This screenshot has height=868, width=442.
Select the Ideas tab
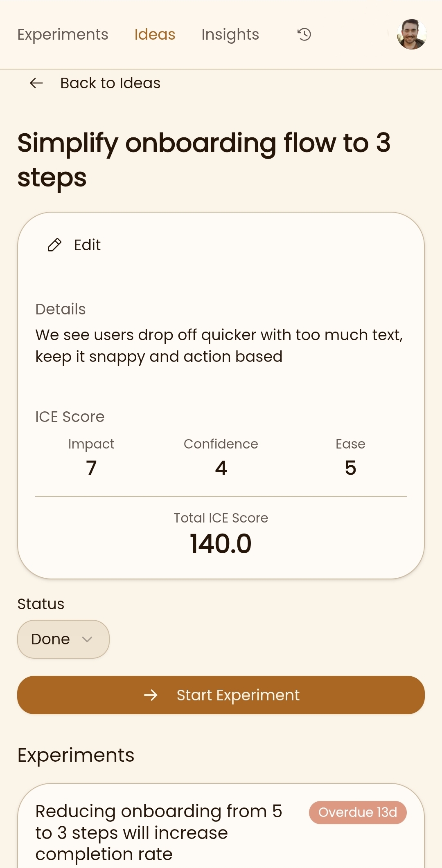pos(155,34)
